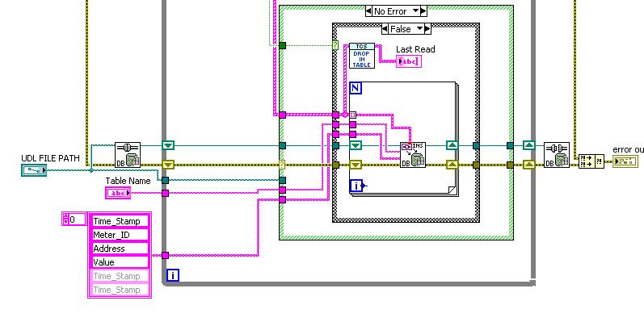Select the Address array element
Image resolution: width=644 pixels, height=322 pixels.
click(119, 249)
